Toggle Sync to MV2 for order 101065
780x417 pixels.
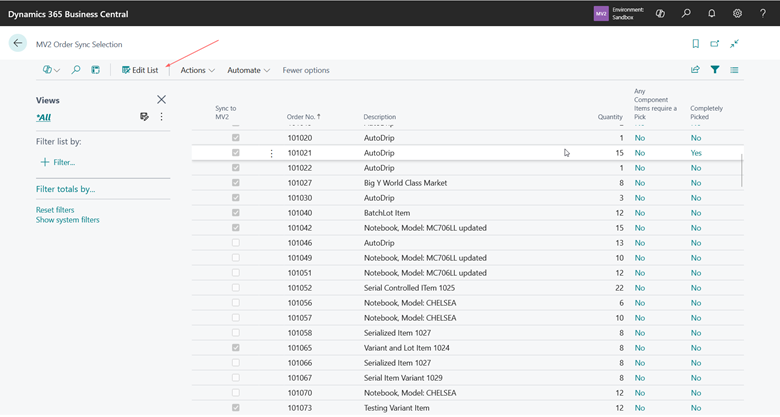(236, 348)
